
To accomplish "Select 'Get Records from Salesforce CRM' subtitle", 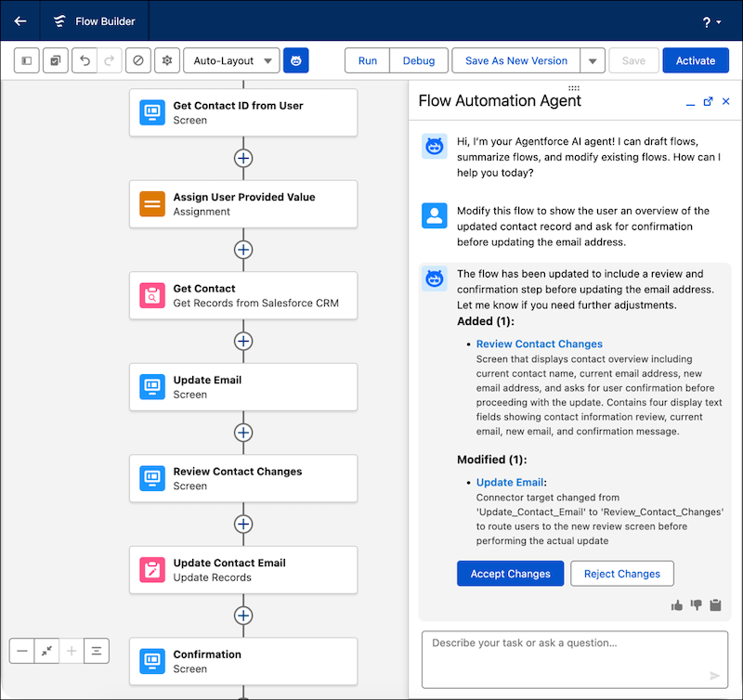I will tap(256, 303).
